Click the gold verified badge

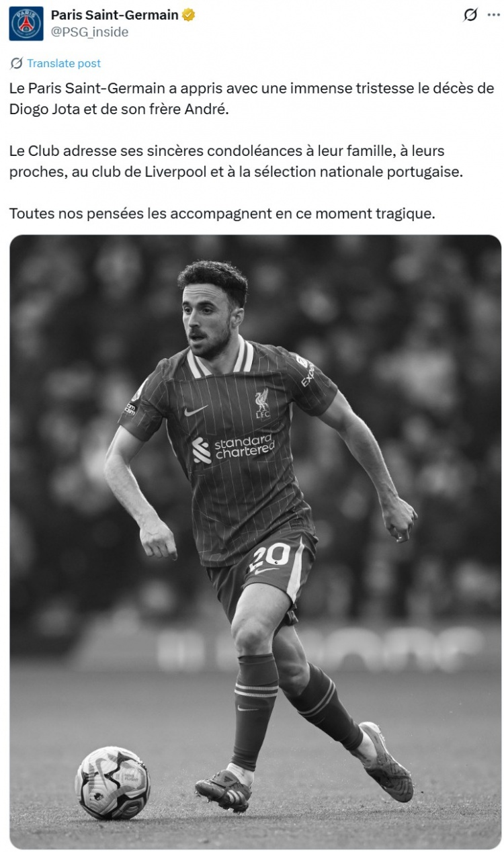(x=189, y=15)
